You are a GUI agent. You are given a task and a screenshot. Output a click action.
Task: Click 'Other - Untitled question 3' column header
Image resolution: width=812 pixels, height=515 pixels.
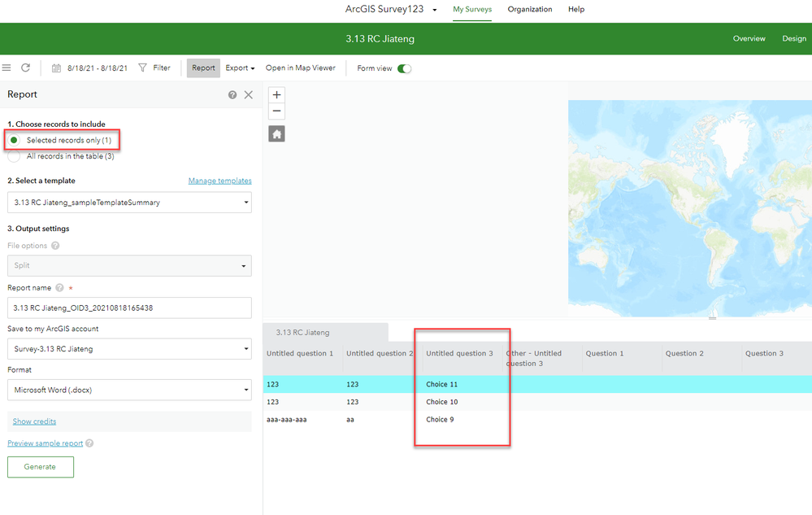coord(534,358)
